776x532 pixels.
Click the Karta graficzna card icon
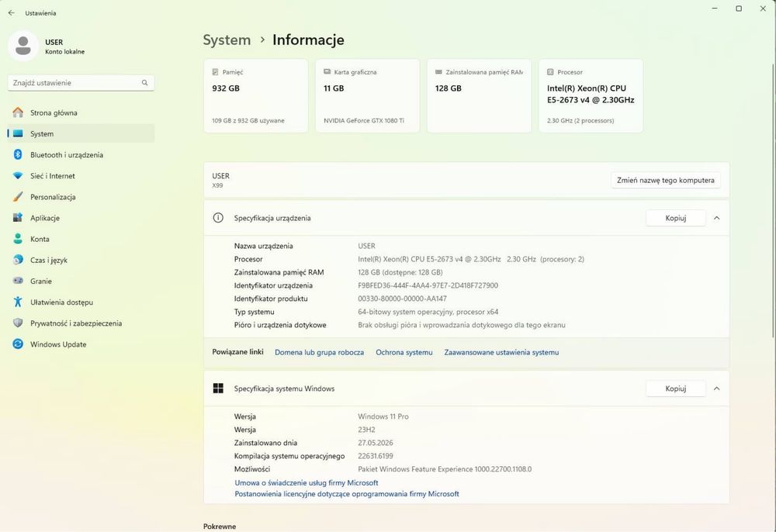pyautogui.click(x=327, y=72)
